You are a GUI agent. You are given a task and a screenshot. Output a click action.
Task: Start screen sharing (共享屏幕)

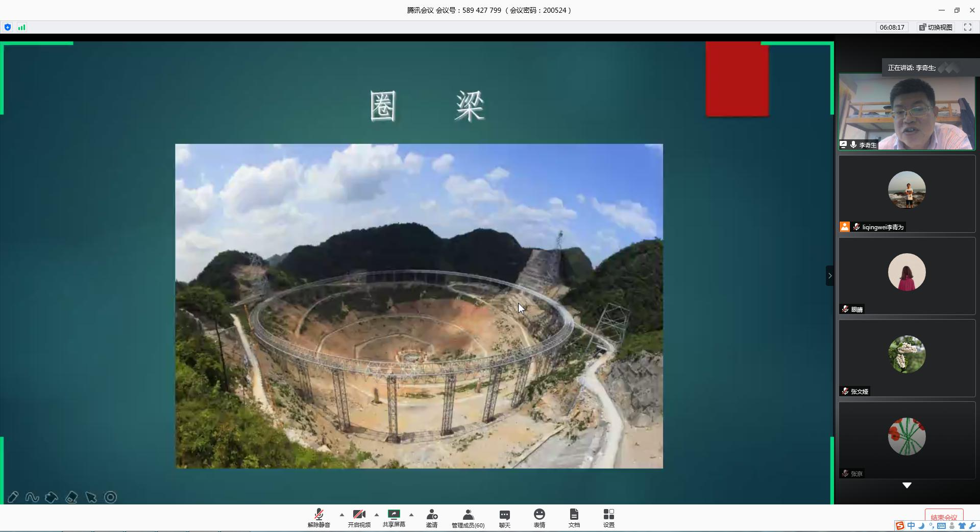[394, 517]
